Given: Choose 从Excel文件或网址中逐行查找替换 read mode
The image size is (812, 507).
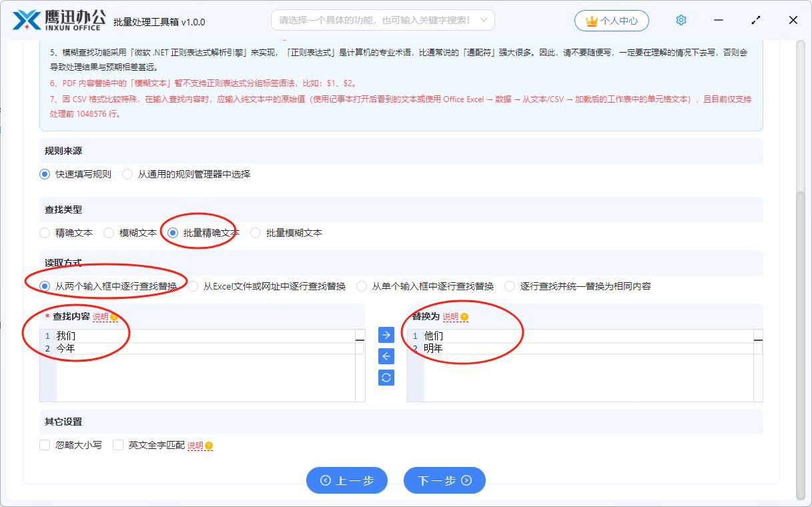Looking at the screenshot, I should (x=193, y=286).
